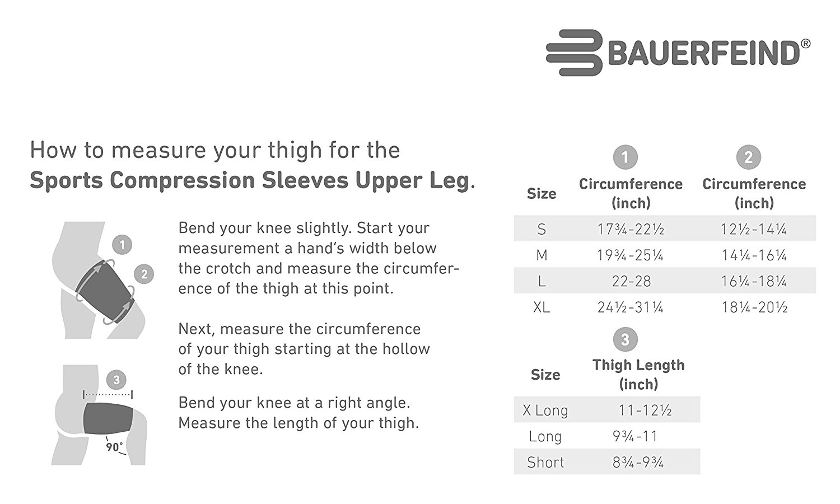
Task: Select the X Long length row
Action: click(607, 410)
